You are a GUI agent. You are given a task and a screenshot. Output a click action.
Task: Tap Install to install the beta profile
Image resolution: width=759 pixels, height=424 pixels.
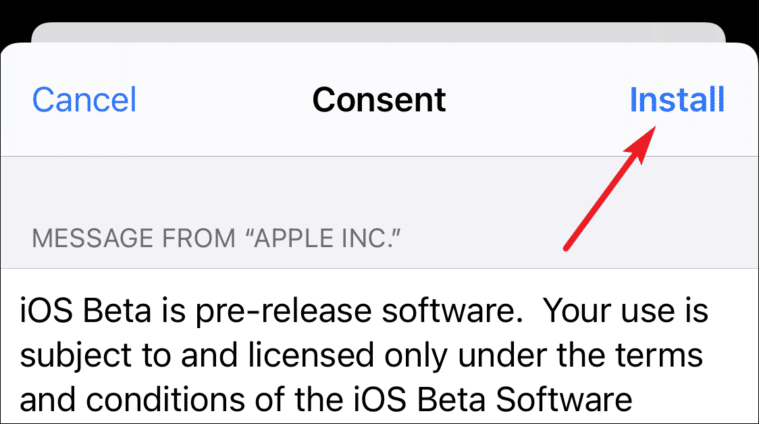click(677, 100)
